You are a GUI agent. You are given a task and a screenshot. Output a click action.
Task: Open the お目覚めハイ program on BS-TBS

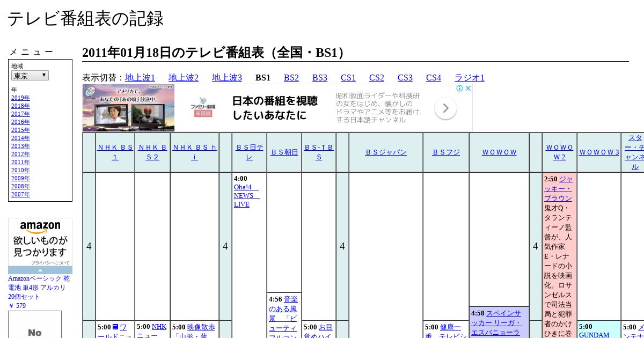319,332
